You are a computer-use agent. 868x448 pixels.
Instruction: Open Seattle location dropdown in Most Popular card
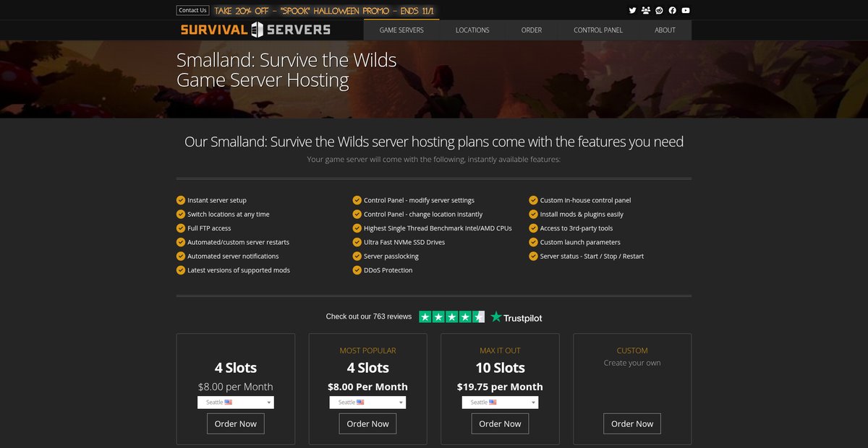[x=367, y=402]
